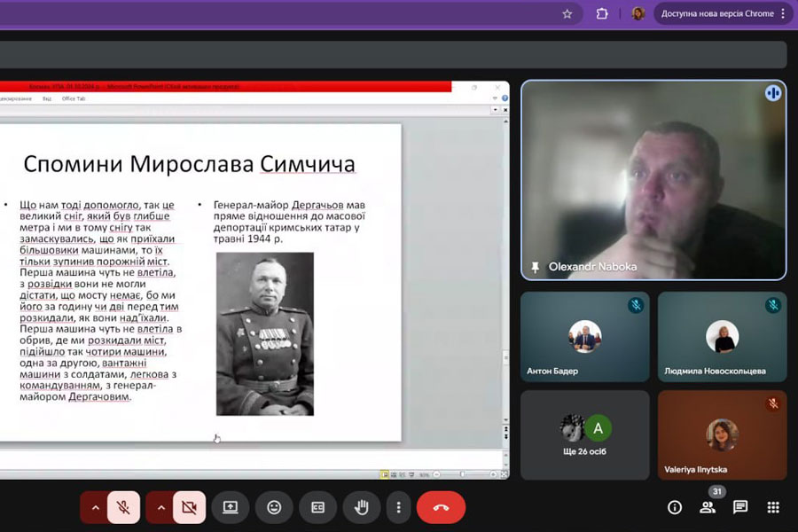Image resolution: width=798 pixels, height=532 pixels.
Task: Click the text 'травні 1944 р.'
Action: 247,239
